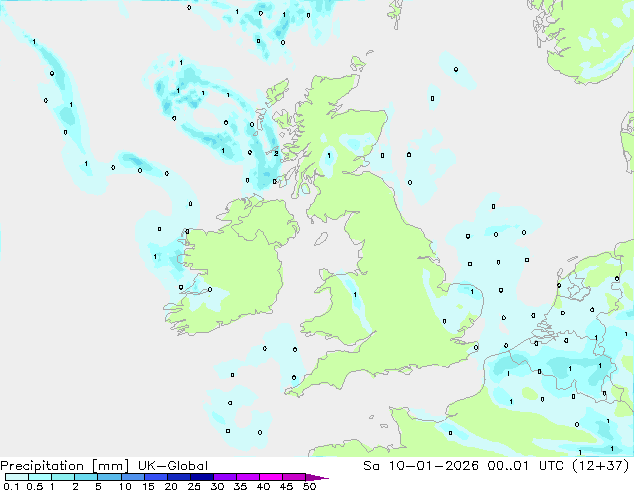Click the 5–10 mm blue legend swatch
Screen dimensions: 634x490
[109, 477]
